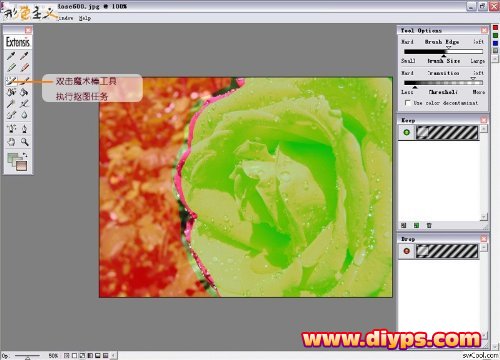The image size is (500, 360).
Task: Click the first icon at Keep panel bottom
Action: click(x=404, y=226)
